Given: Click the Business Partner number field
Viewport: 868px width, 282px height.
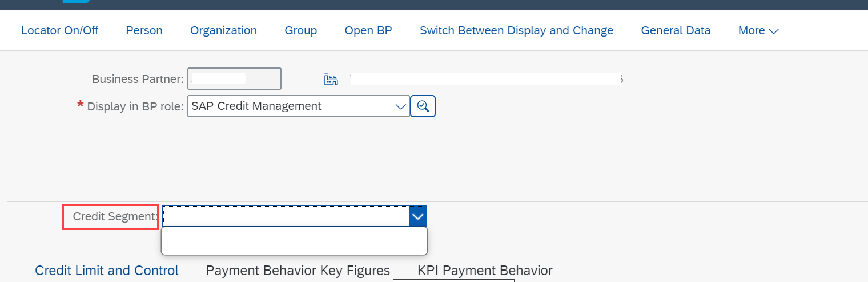Looking at the screenshot, I should (x=234, y=79).
